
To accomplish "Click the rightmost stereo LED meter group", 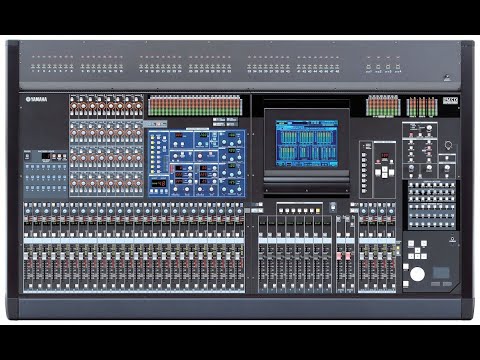I will coord(422,107).
